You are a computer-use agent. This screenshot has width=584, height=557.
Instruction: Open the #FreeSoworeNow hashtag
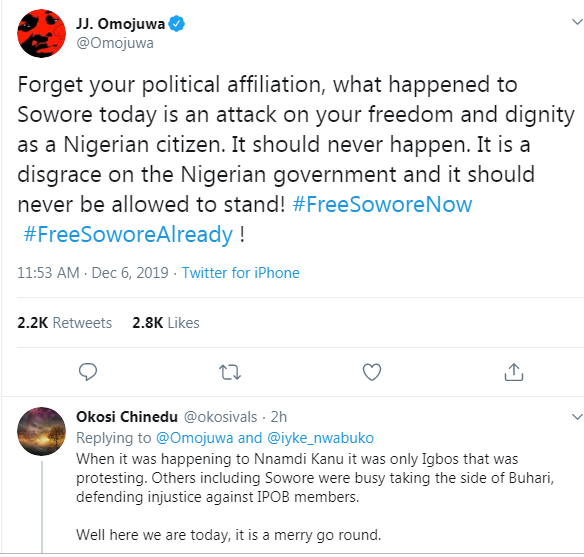click(x=382, y=204)
